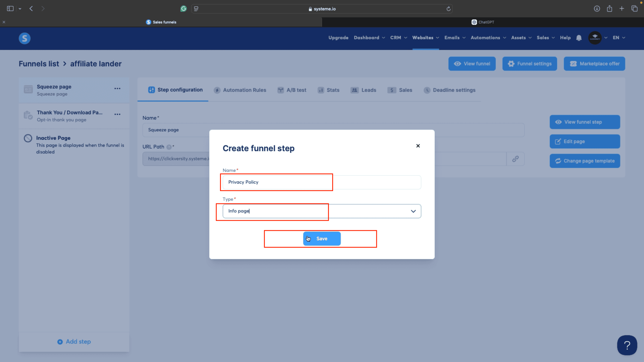644x362 pixels.
Task: Click the Save button in dialog
Action: pos(322,239)
